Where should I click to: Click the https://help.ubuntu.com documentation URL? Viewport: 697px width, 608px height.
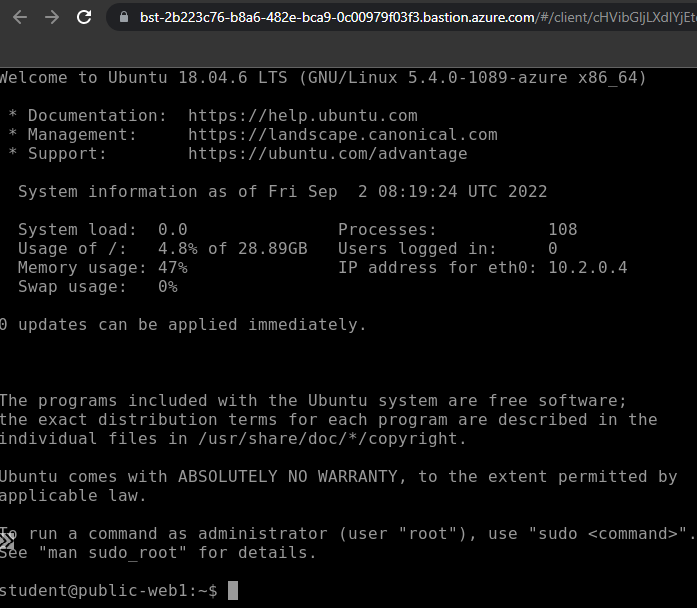(x=302, y=115)
